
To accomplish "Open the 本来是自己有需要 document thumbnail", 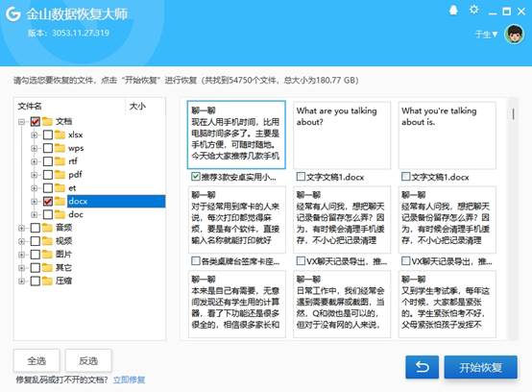I will [x=237, y=304].
